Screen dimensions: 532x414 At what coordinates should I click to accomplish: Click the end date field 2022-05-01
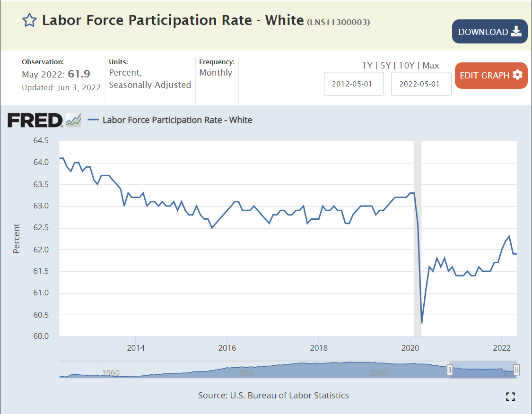click(421, 84)
